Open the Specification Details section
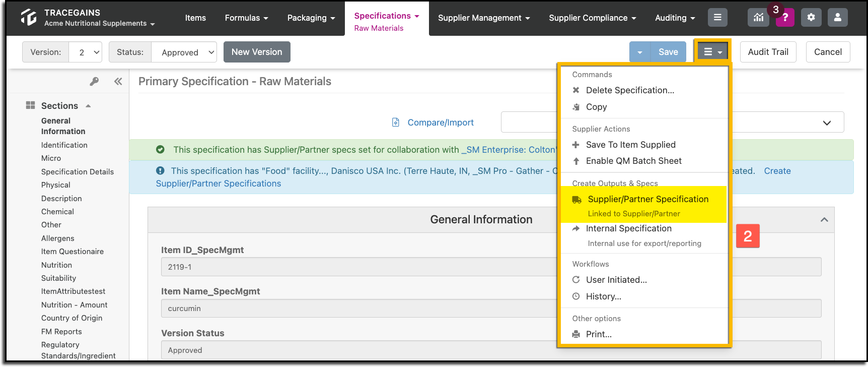 (x=78, y=172)
